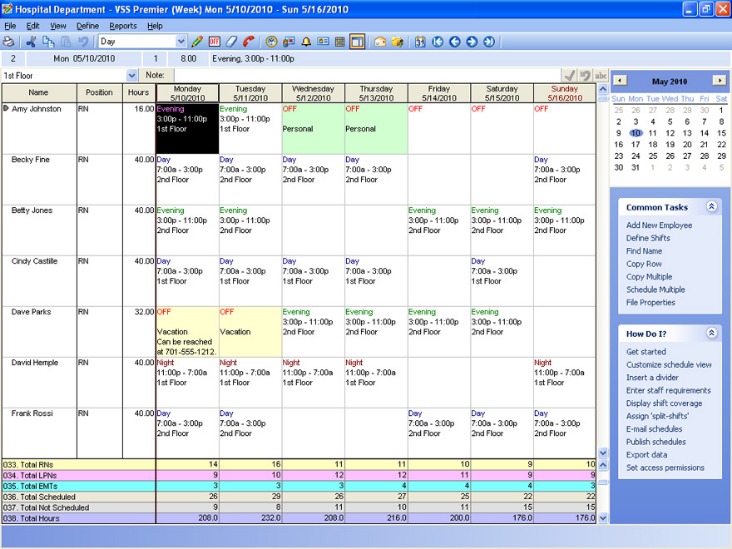Click the red telephone on-call icon

(248, 42)
